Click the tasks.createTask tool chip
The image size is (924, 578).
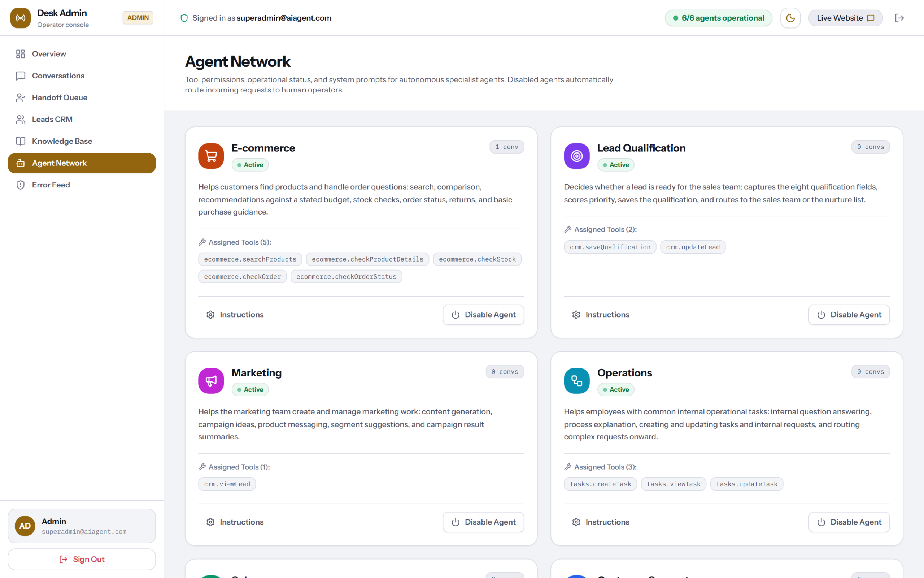[x=600, y=484]
